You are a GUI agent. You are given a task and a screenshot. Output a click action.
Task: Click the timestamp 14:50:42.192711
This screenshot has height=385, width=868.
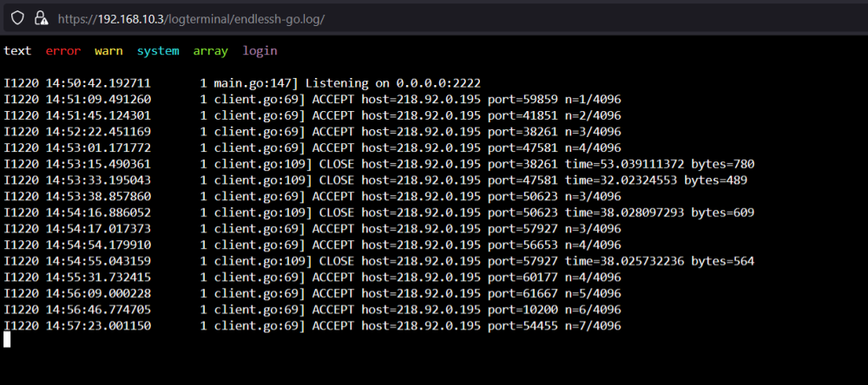98,83
